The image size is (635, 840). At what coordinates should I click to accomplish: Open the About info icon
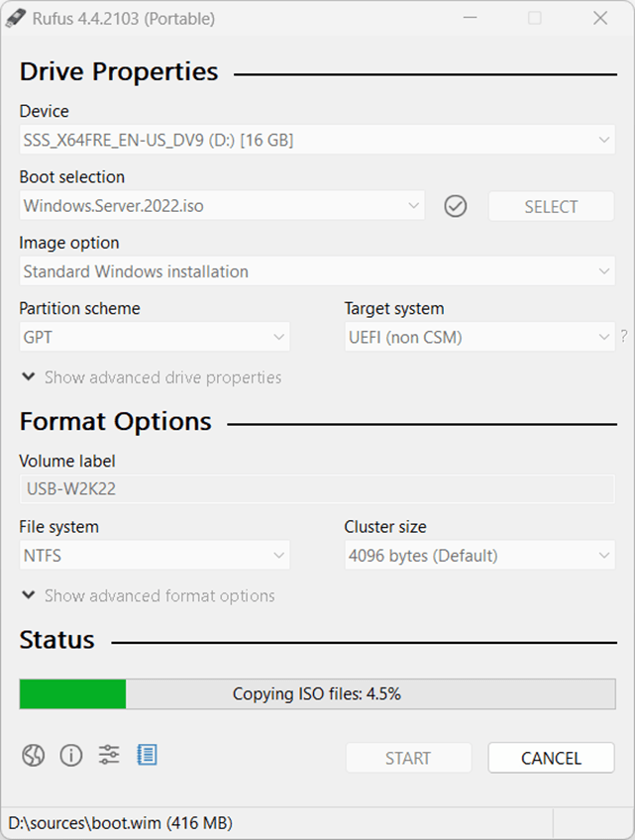[71, 756]
